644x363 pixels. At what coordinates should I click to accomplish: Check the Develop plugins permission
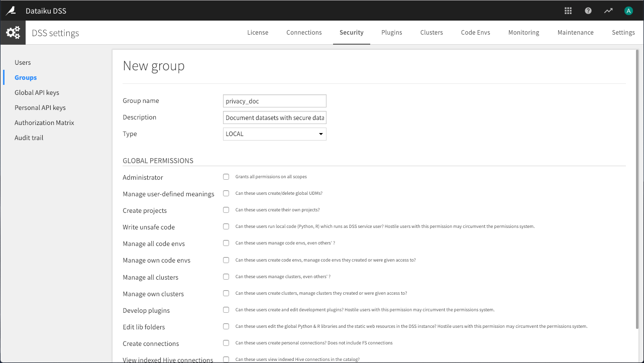tap(226, 309)
